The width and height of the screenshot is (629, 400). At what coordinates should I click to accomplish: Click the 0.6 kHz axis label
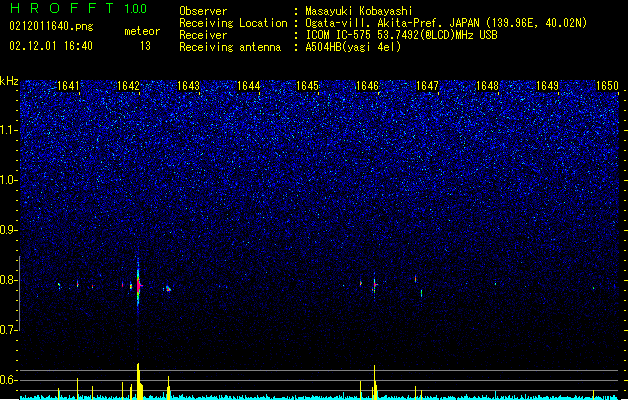[9, 380]
